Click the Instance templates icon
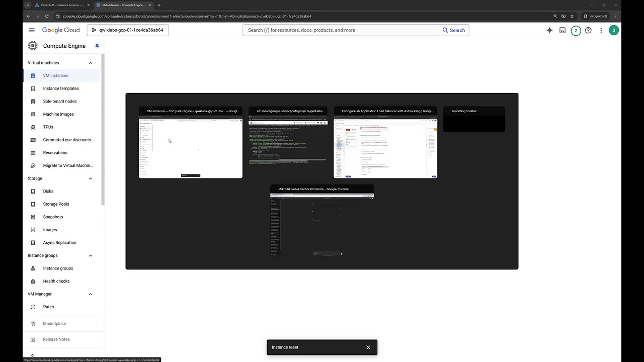This screenshot has height=362, width=644. 33,88
